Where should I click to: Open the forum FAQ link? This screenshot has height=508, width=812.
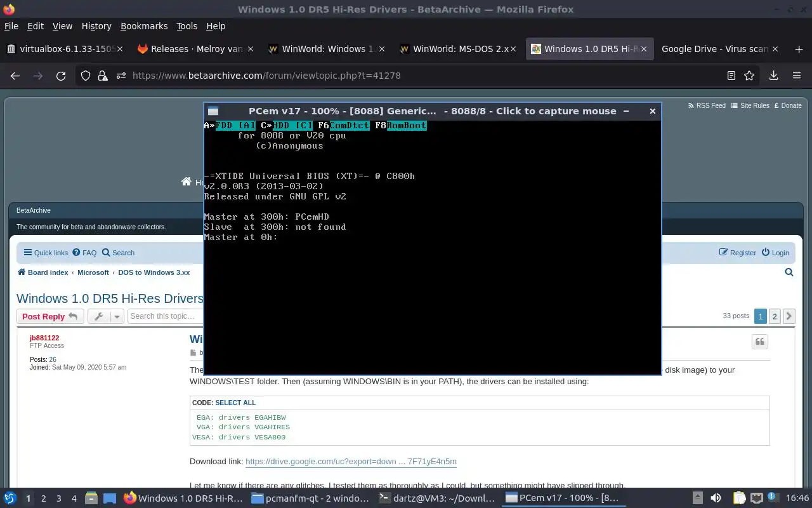tap(84, 253)
